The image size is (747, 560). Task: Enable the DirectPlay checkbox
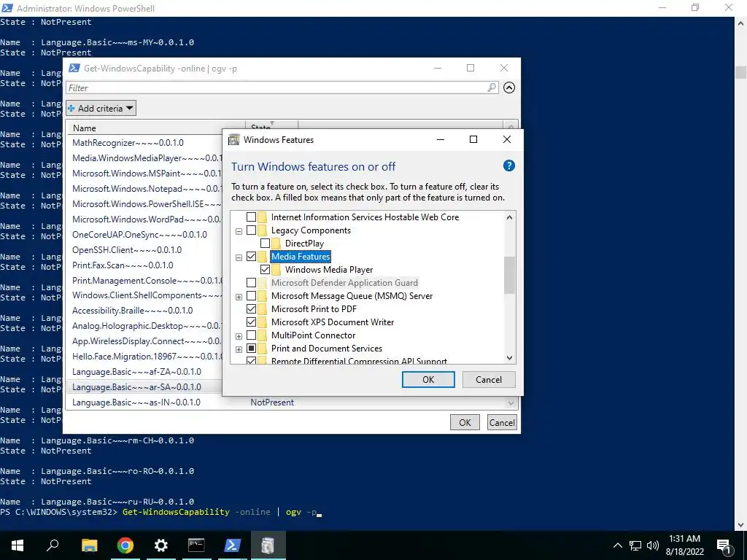(x=265, y=244)
